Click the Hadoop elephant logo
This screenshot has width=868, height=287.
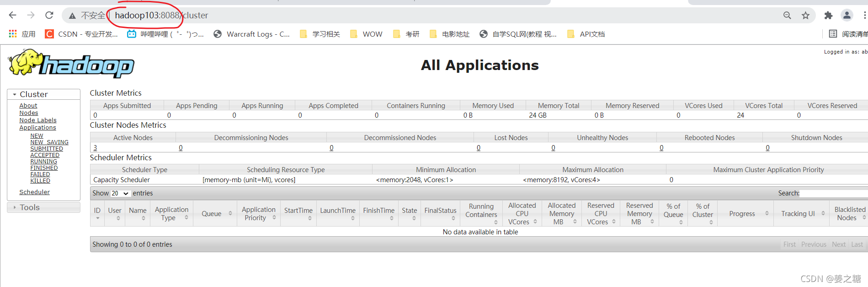pos(71,63)
